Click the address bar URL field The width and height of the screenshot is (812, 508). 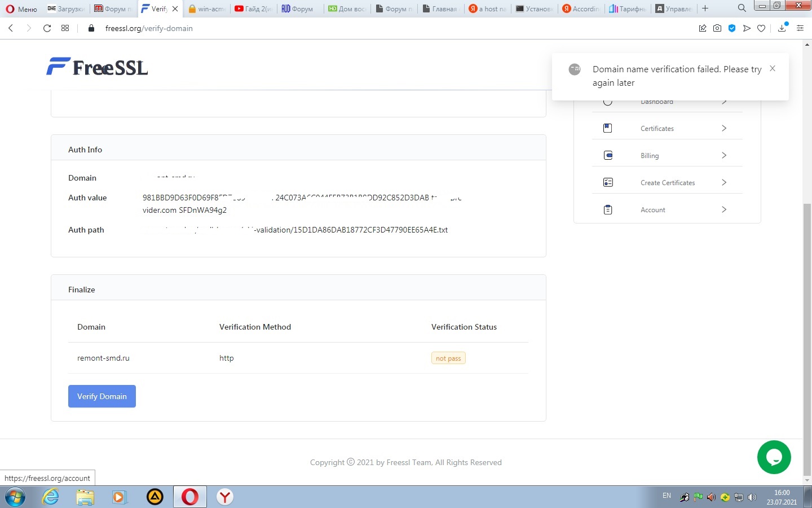point(149,28)
